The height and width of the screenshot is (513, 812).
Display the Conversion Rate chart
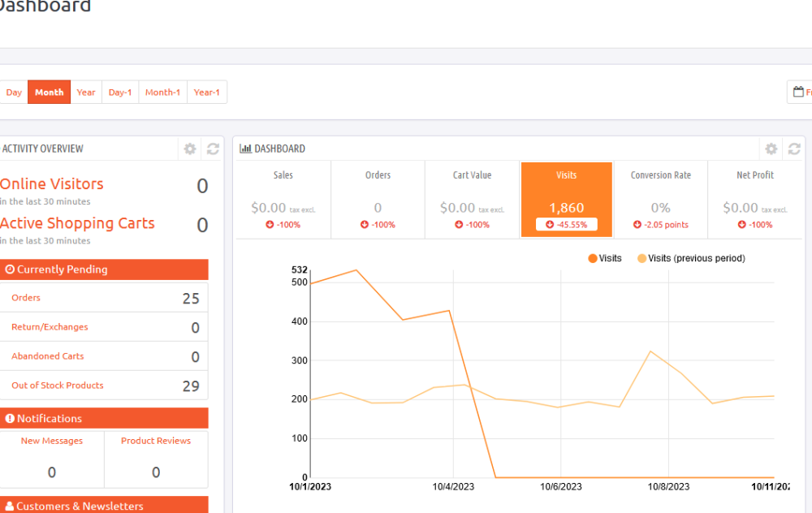(x=660, y=200)
